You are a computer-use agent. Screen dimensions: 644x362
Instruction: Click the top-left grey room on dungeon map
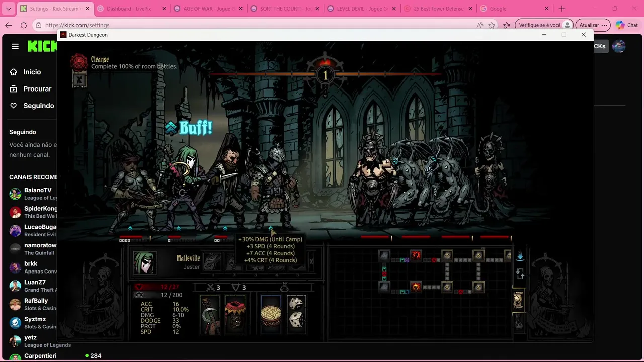pos(384,255)
